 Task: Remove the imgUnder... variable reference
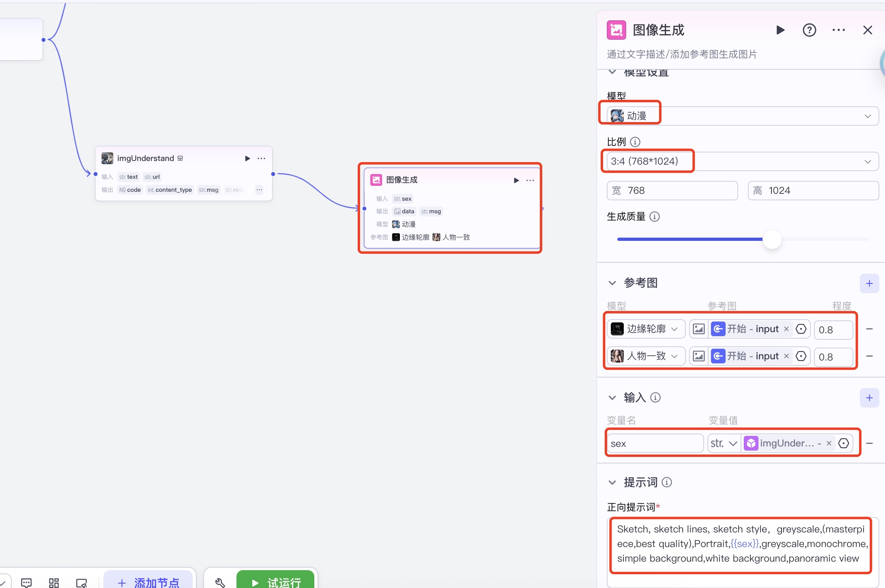point(829,443)
